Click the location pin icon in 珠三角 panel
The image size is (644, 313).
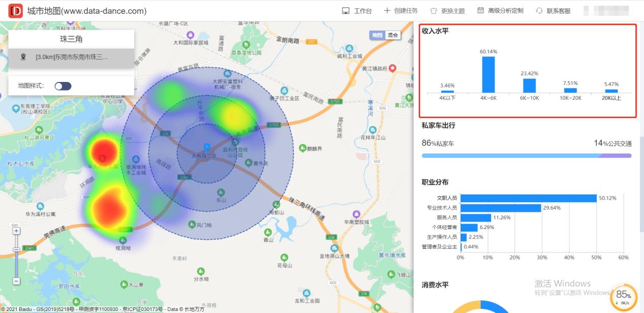pyautogui.click(x=22, y=56)
